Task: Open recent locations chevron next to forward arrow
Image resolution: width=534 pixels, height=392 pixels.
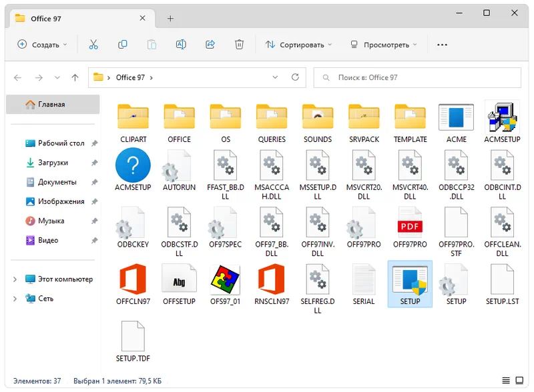Action: [x=57, y=77]
